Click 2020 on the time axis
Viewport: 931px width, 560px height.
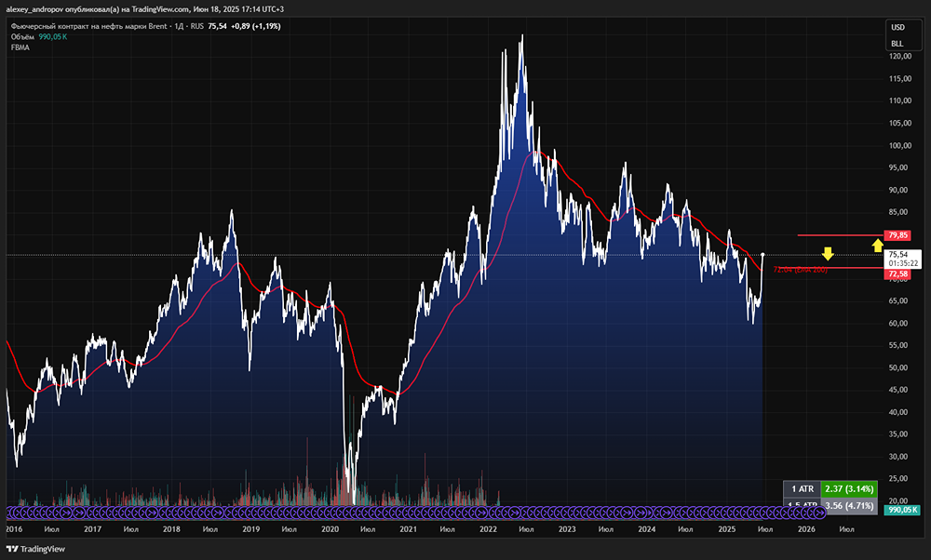pos(330,528)
